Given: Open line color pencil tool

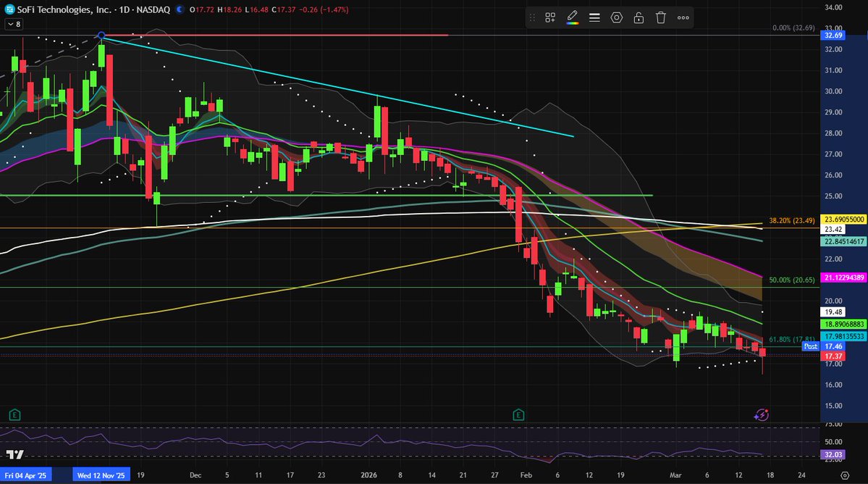Looking at the screenshot, I should tap(573, 17).
